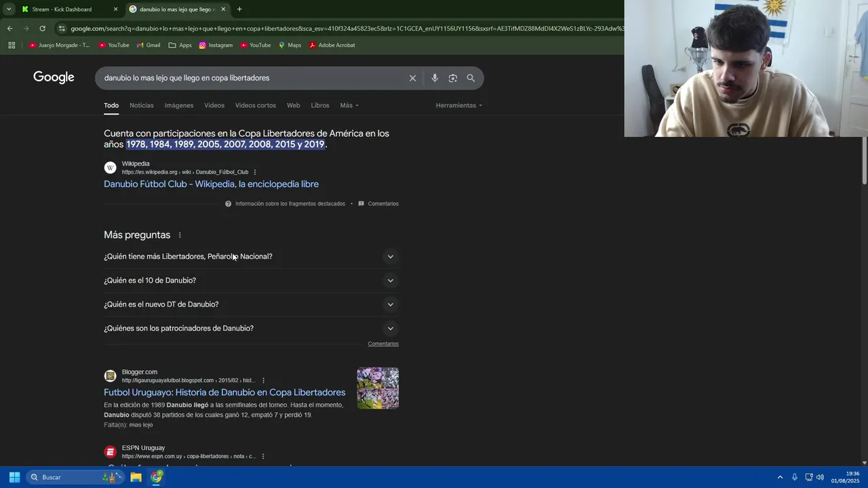The width and height of the screenshot is (868, 488).
Task: Reload the page with refresh icon
Action: click(x=42, y=28)
